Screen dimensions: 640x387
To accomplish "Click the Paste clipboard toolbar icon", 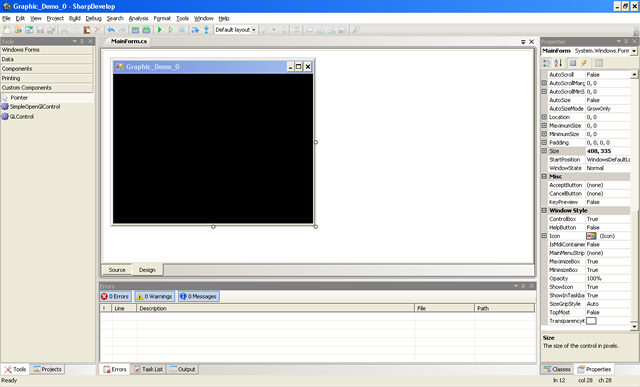I will (x=87, y=30).
